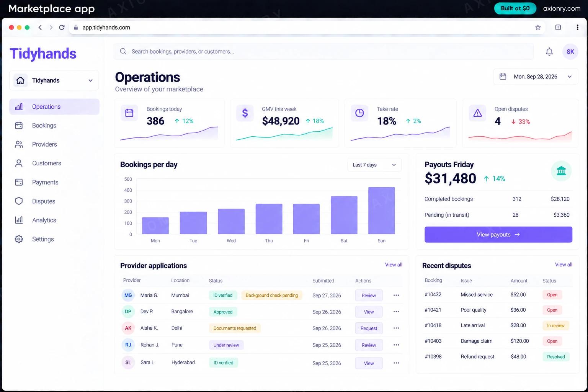Click the browser forward arrow

(x=51, y=28)
